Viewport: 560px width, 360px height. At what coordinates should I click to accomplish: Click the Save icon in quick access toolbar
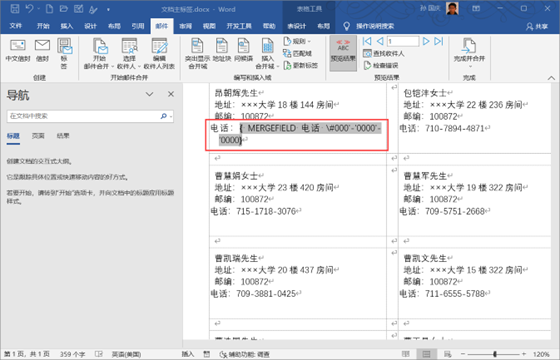[15, 9]
